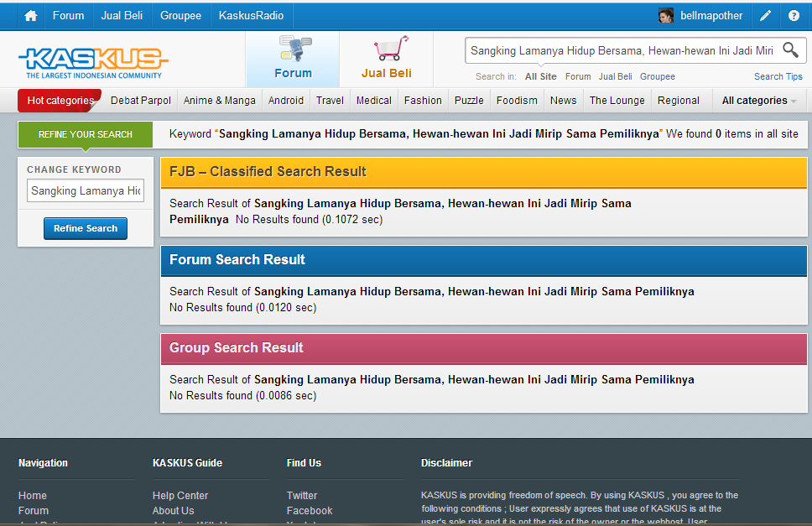Screen dimensions: 812x526
Task: Click the 'No Results found (0.0120 sec)' text
Action: tap(243, 308)
